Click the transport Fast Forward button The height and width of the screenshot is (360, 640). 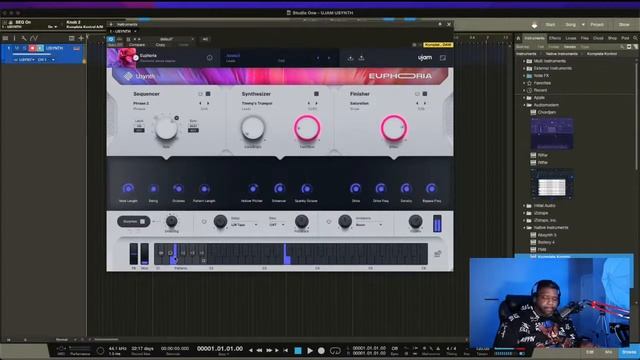point(269,350)
